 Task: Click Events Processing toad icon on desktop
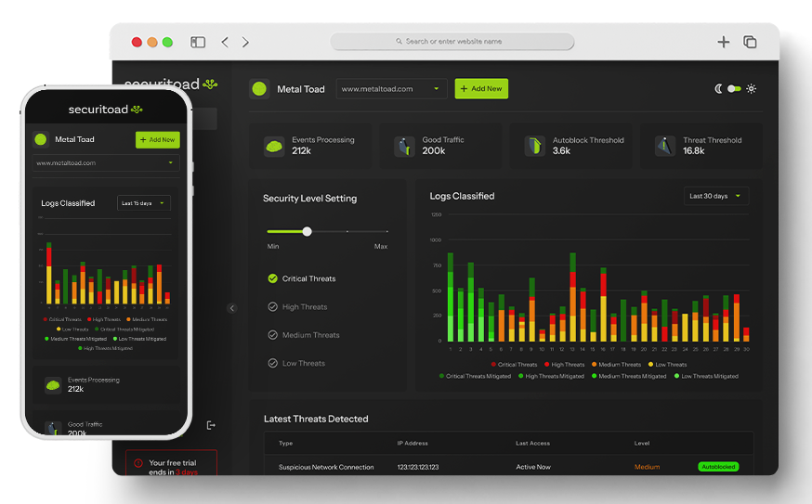tap(274, 147)
